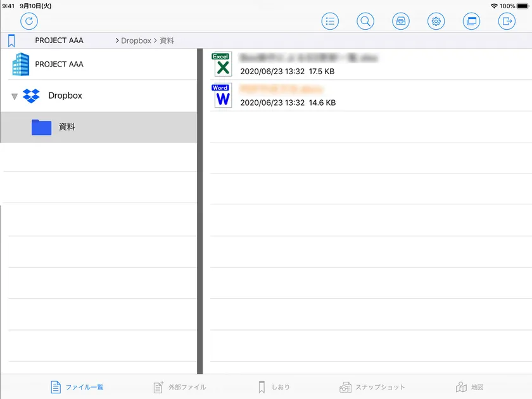Click PROJECT AAA in path bar
Viewport: 532px width, 399px height.
[x=59, y=41]
